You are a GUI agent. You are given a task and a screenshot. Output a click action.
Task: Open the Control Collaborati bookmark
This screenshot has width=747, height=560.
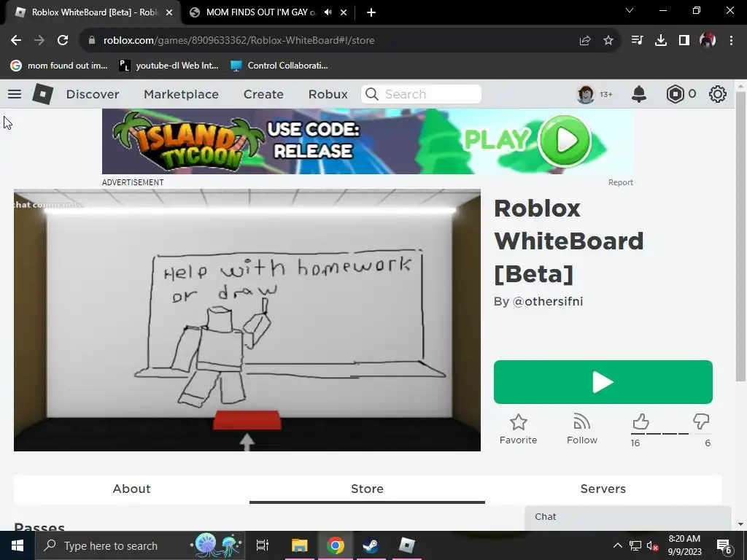click(279, 66)
